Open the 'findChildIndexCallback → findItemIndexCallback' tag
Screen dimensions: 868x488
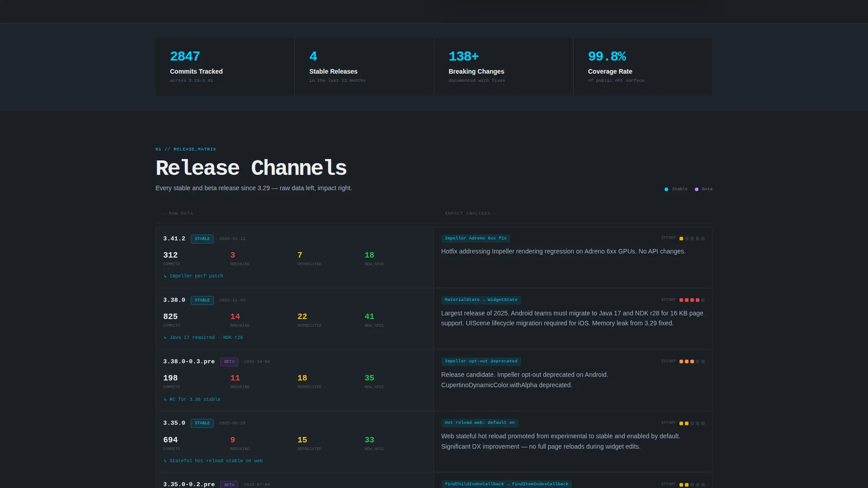tap(506, 484)
